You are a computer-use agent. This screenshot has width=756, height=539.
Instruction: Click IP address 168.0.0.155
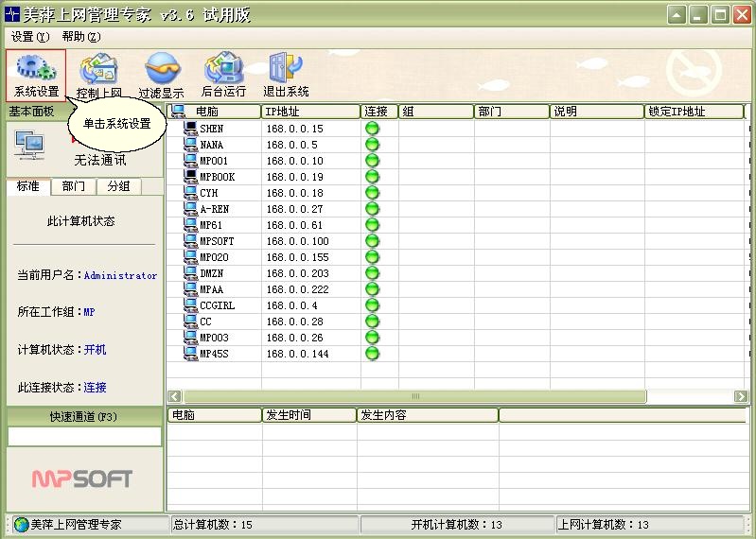[x=297, y=258]
